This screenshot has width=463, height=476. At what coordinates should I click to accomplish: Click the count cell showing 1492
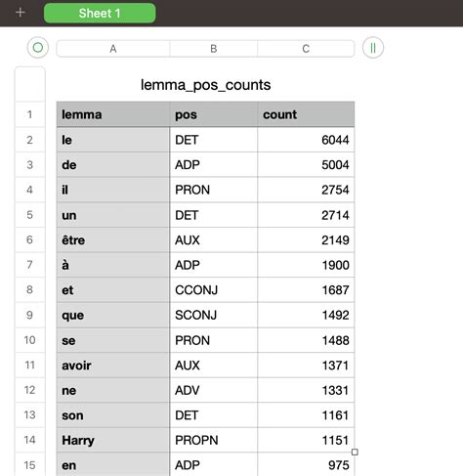coord(306,315)
